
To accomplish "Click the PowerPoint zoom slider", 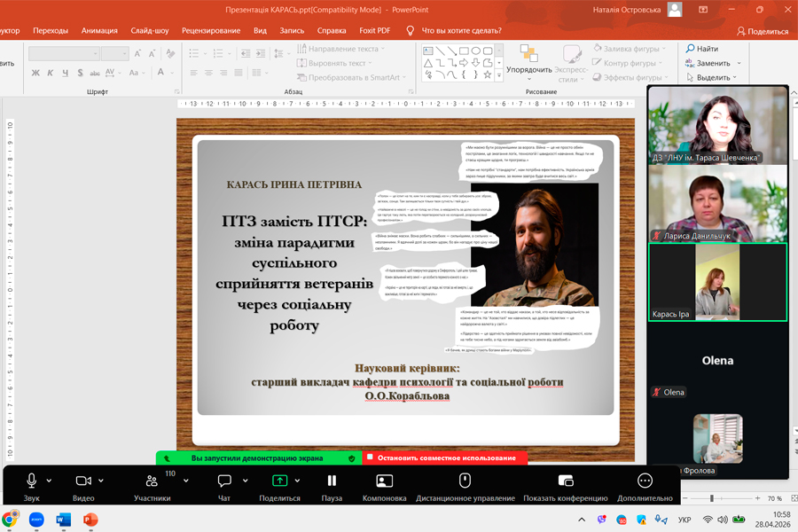I will coord(711,498).
